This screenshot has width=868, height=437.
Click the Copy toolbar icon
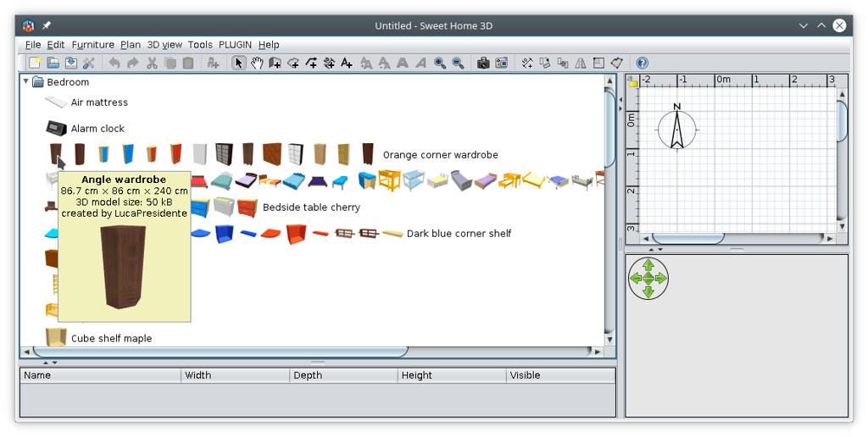coord(170,63)
